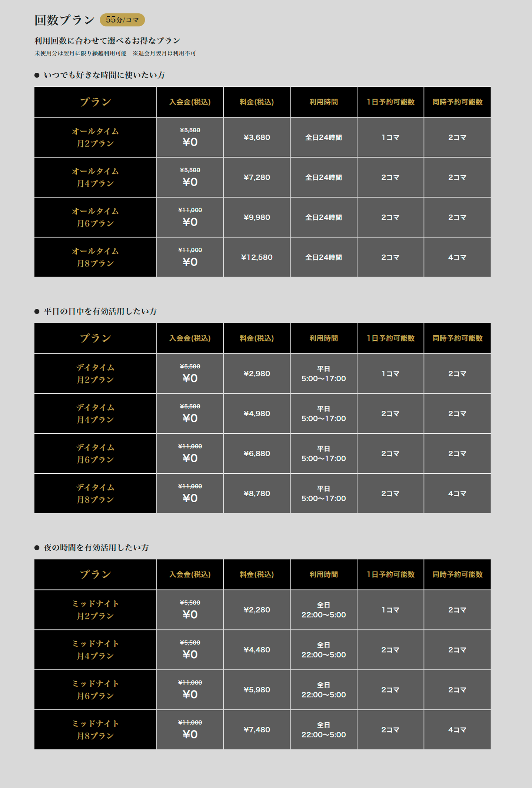Click the いつでも好きな時間に使いたい方 section heading
Image resolution: width=532 pixels, height=788 pixels.
[x=104, y=75]
